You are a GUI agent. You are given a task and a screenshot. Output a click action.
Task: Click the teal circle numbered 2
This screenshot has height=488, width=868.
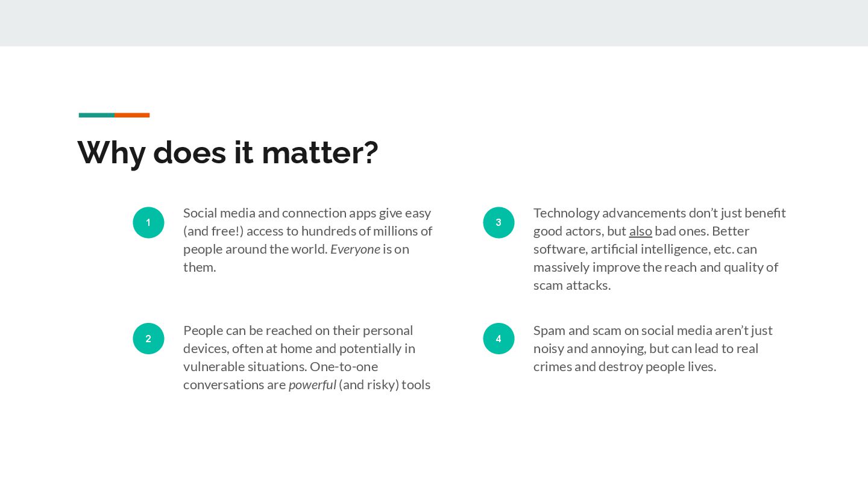[148, 339]
